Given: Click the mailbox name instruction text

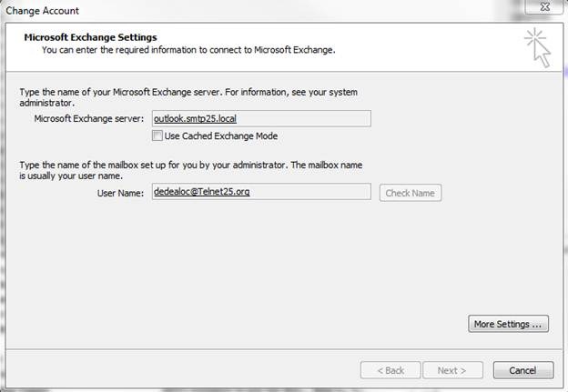Looking at the screenshot, I should [191, 170].
